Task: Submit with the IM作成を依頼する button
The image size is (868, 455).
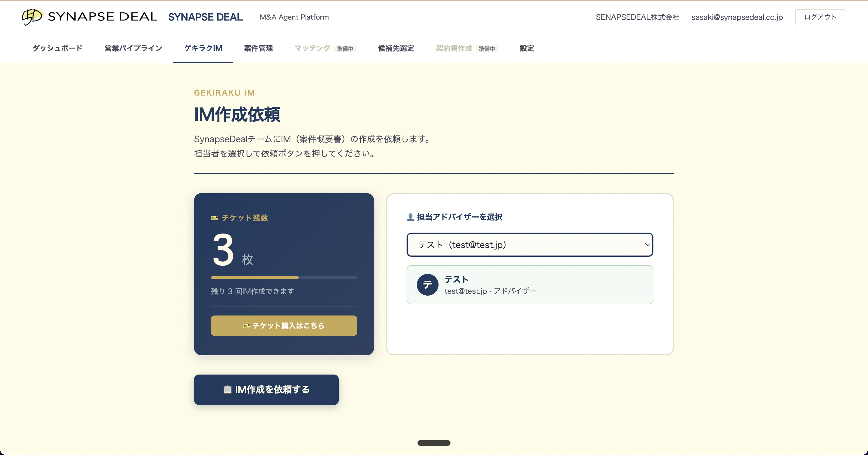Action: click(266, 390)
